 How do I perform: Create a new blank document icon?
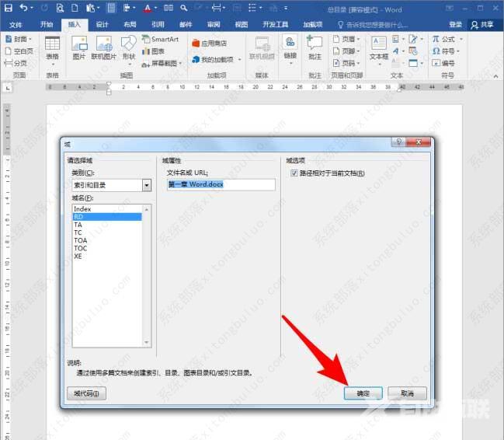coord(75,8)
